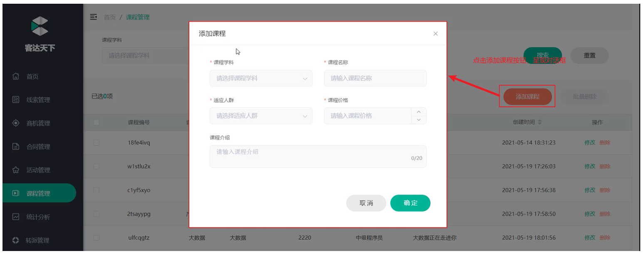Click the 课程介绍 text area

318,156
